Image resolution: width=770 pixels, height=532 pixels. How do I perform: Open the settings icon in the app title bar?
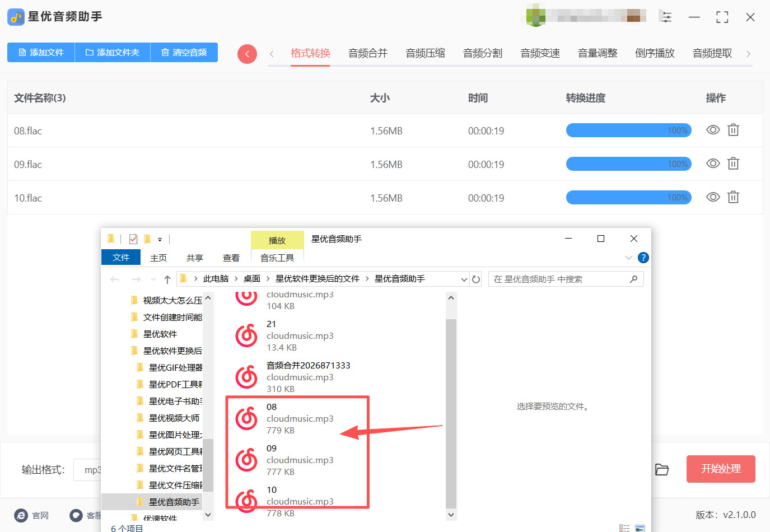pyautogui.click(x=666, y=17)
